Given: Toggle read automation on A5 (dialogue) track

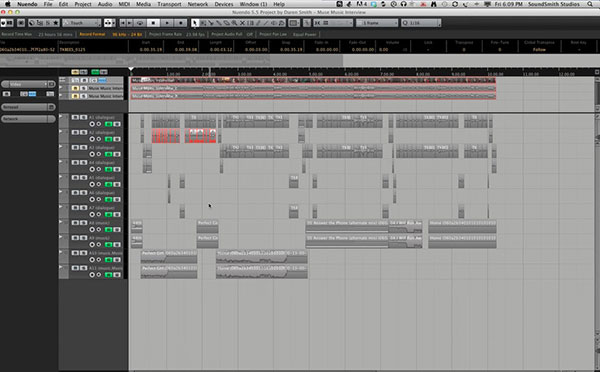Looking at the screenshot, I should 109,184.
